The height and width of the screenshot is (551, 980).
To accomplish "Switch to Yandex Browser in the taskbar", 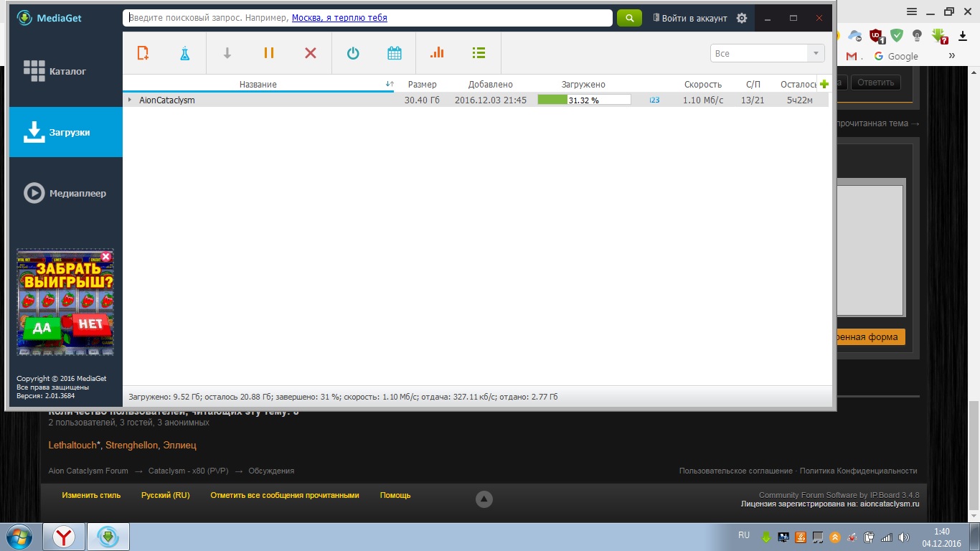I will pyautogui.click(x=64, y=537).
